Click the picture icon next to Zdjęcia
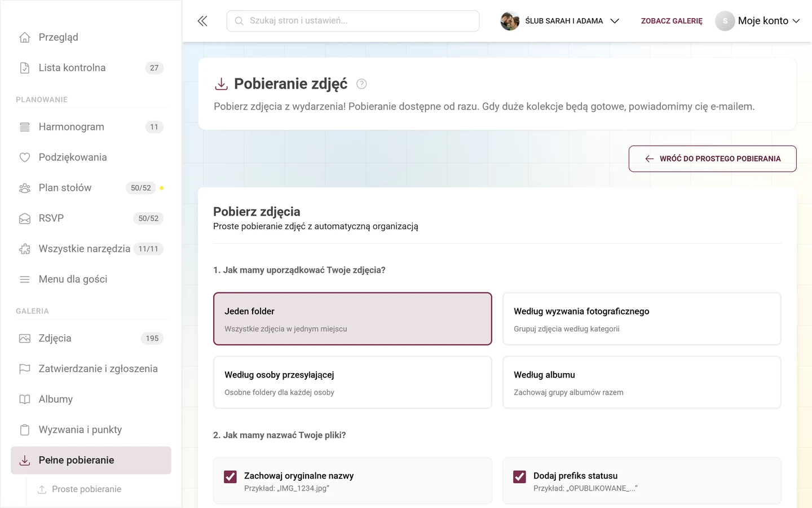 tap(25, 339)
